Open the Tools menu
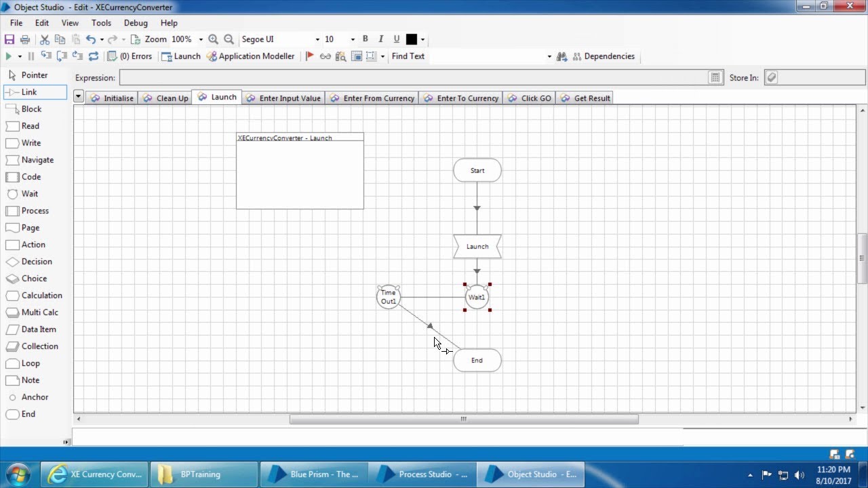868x488 pixels. tap(101, 22)
